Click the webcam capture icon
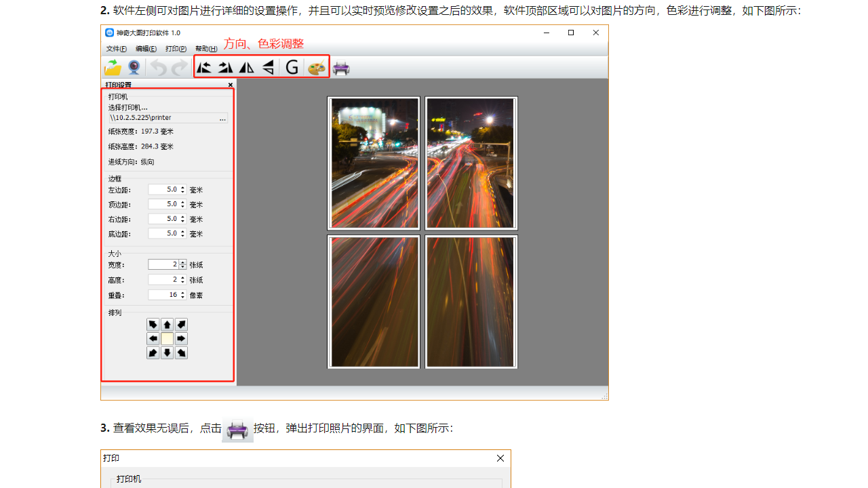 pos(134,67)
